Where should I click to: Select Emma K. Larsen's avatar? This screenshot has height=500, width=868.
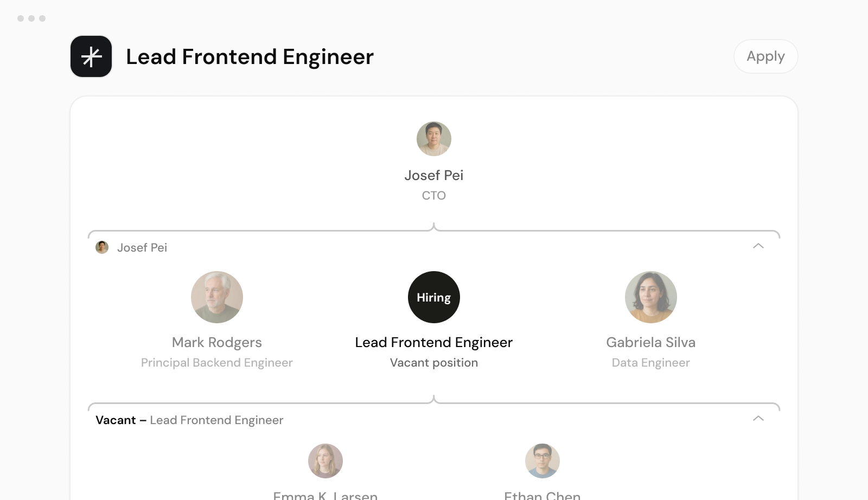[x=325, y=461]
